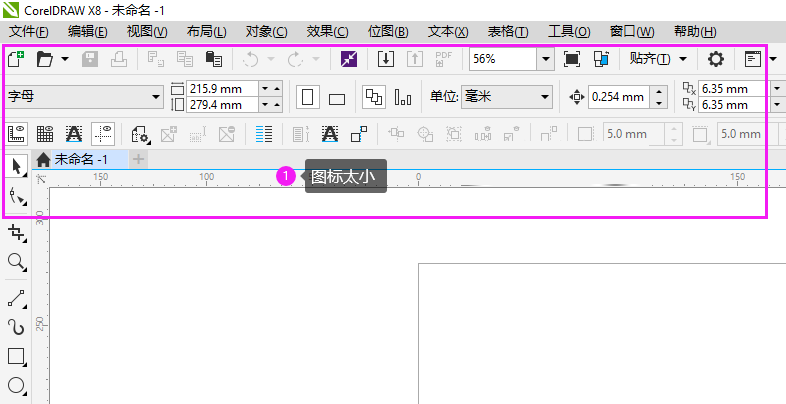Toggle the Show Grid button

(45, 134)
